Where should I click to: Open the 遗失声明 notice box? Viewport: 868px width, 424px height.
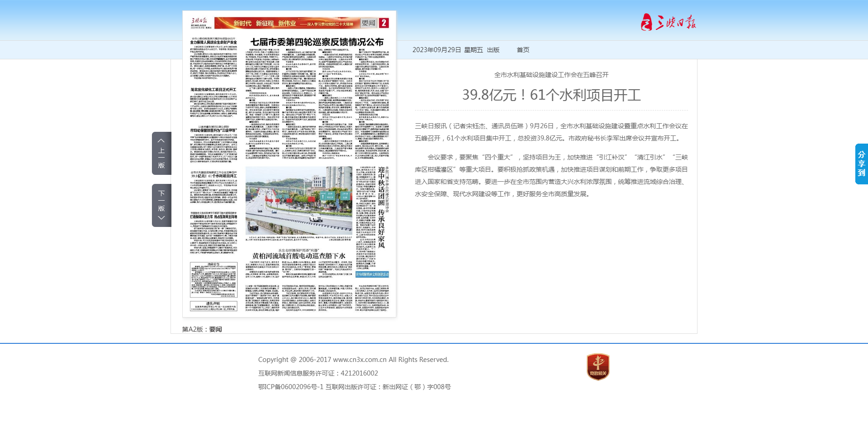pos(214,306)
